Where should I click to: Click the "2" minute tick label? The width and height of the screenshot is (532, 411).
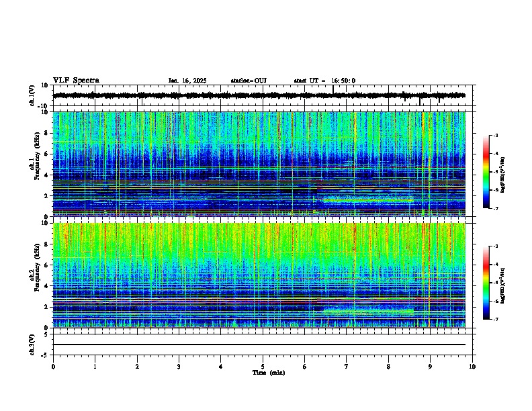[x=137, y=367]
